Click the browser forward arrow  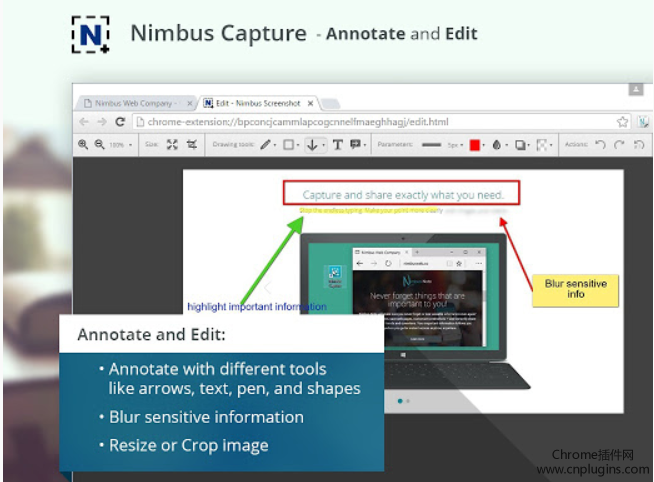click(x=102, y=122)
